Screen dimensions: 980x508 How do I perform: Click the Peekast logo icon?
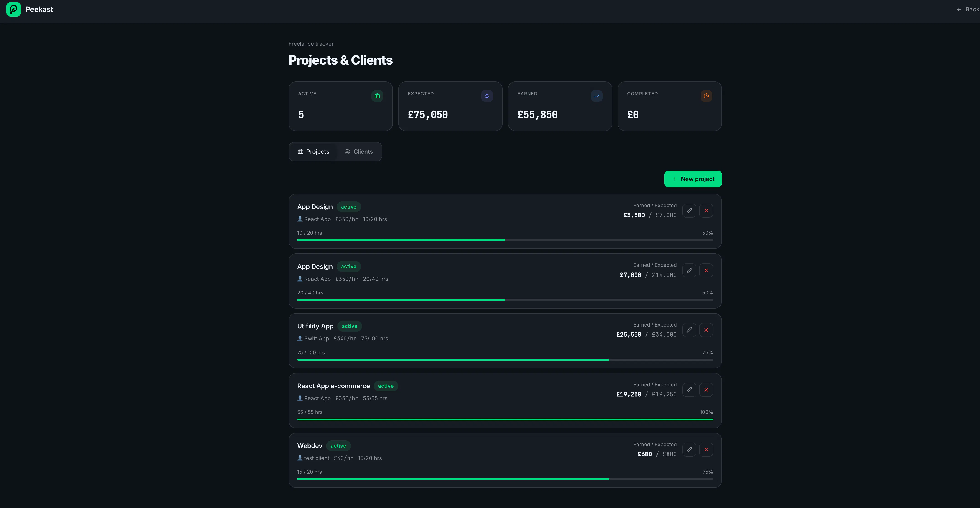(14, 9)
